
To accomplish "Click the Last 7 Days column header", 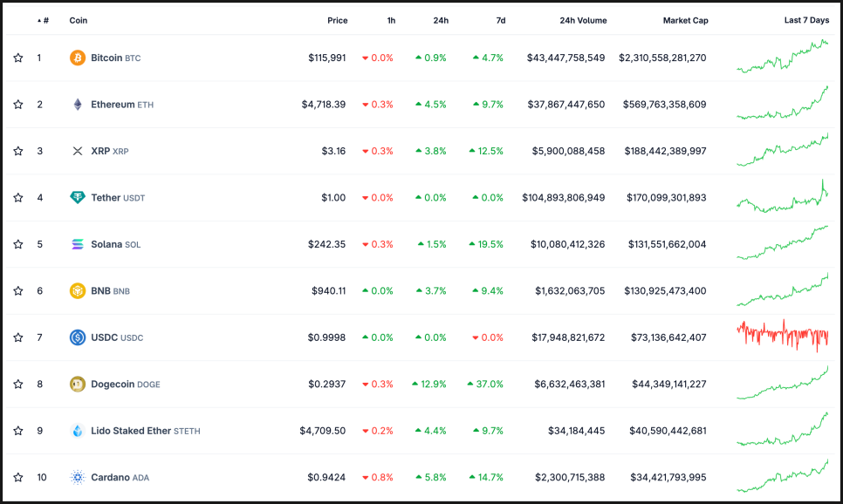I will (806, 20).
